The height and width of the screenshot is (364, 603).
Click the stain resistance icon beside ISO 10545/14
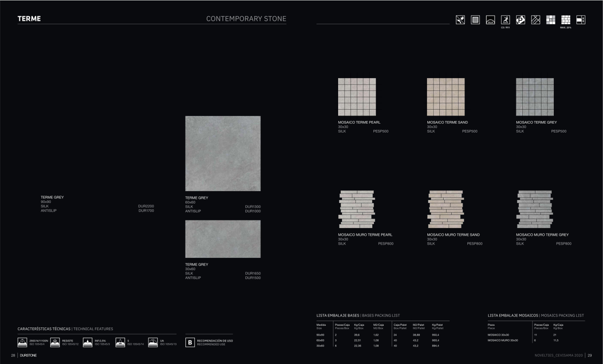point(120,342)
